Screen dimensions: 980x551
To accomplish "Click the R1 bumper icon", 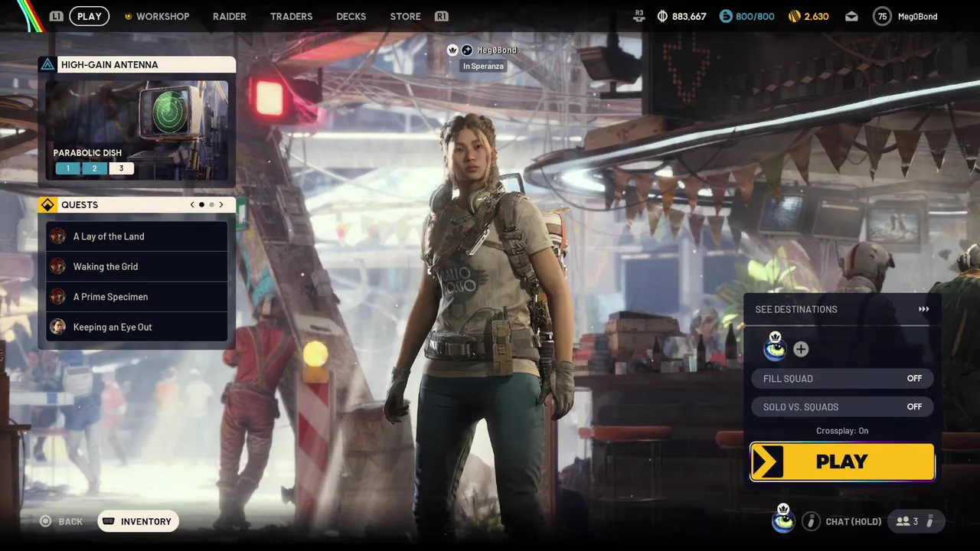I will [441, 16].
